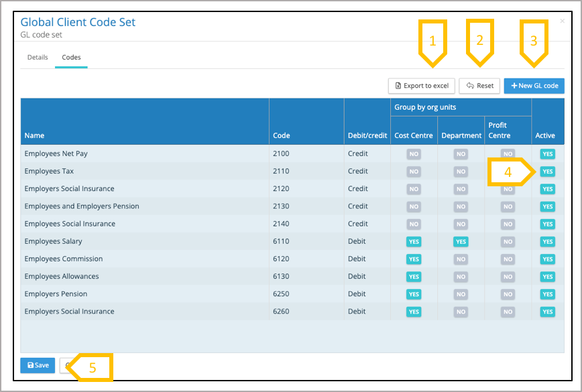
Task: Toggle Cost Centre for Employees Salary
Action: pos(414,241)
